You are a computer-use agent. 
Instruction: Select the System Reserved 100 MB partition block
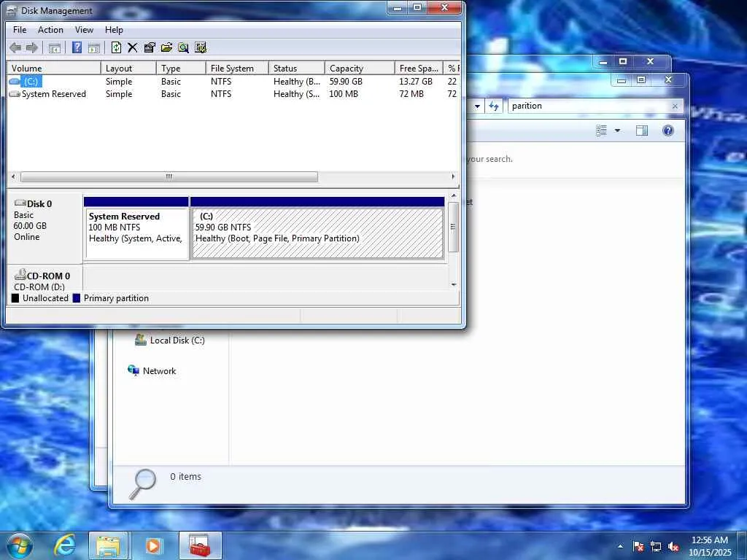coord(136,228)
